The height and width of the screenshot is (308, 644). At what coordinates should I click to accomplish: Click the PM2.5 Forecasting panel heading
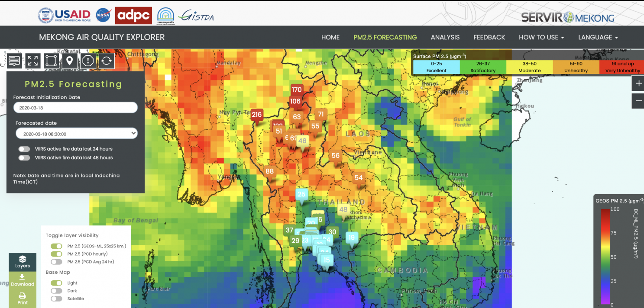73,84
